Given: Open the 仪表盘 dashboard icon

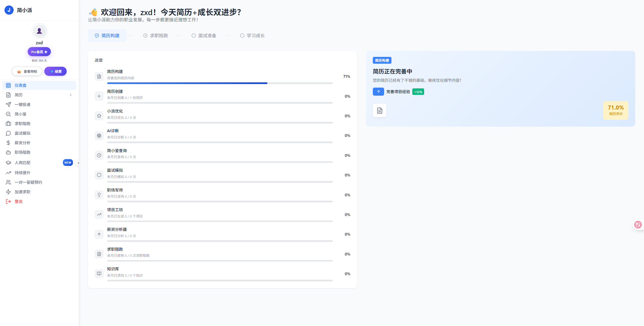Looking at the screenshot, I should 8,85.
